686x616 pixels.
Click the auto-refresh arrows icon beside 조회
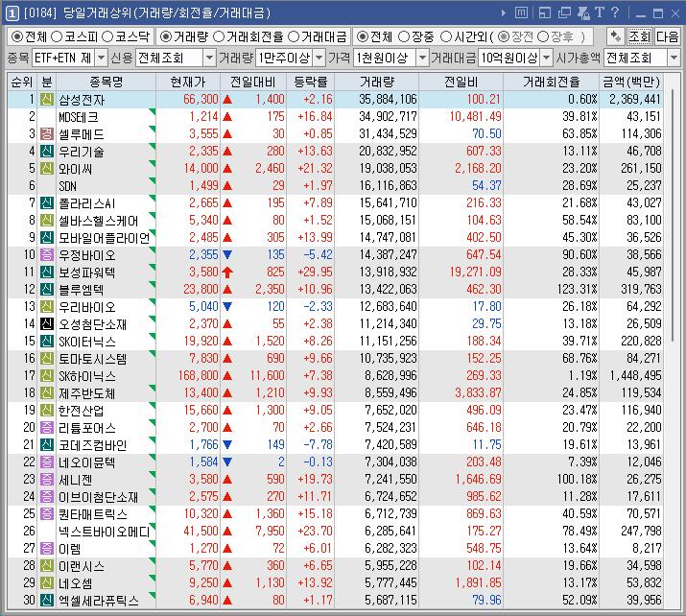click(x=616, y=36)
